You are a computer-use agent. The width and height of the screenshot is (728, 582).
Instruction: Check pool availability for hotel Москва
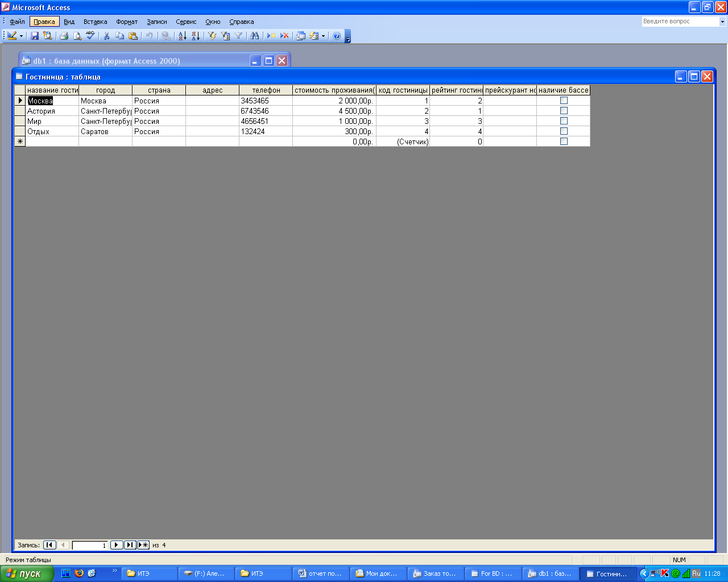click(564, 101)
